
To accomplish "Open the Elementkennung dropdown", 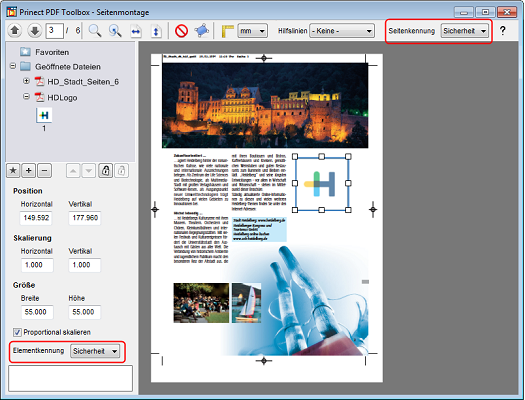I will point(95,351).
